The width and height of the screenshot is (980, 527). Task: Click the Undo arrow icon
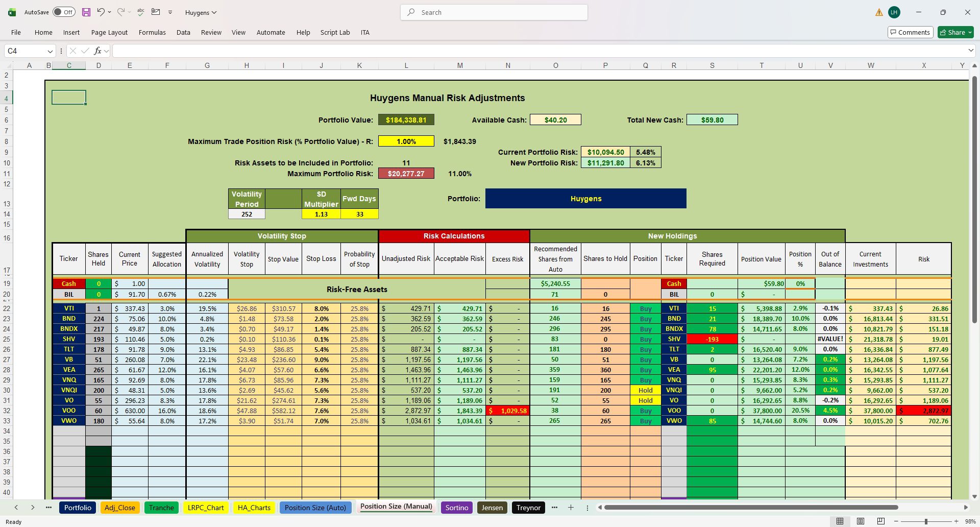tap(101, 12)
